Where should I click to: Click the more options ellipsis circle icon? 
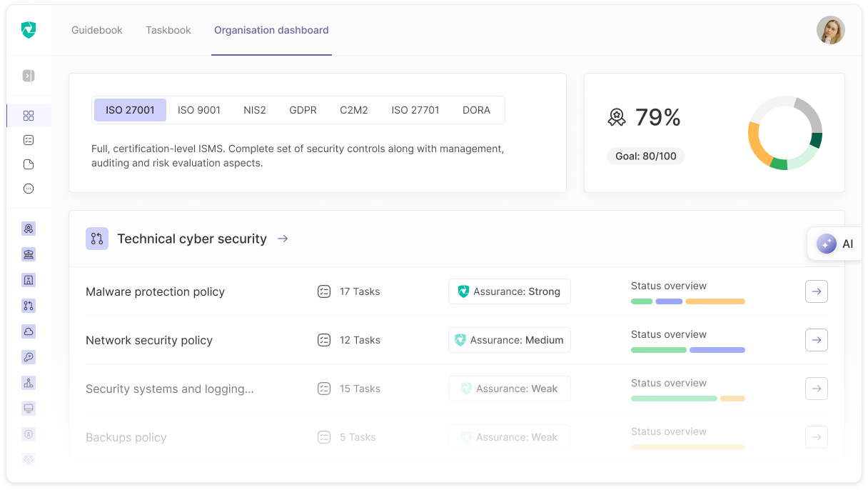pyautogui.click(x=29, y=189)
